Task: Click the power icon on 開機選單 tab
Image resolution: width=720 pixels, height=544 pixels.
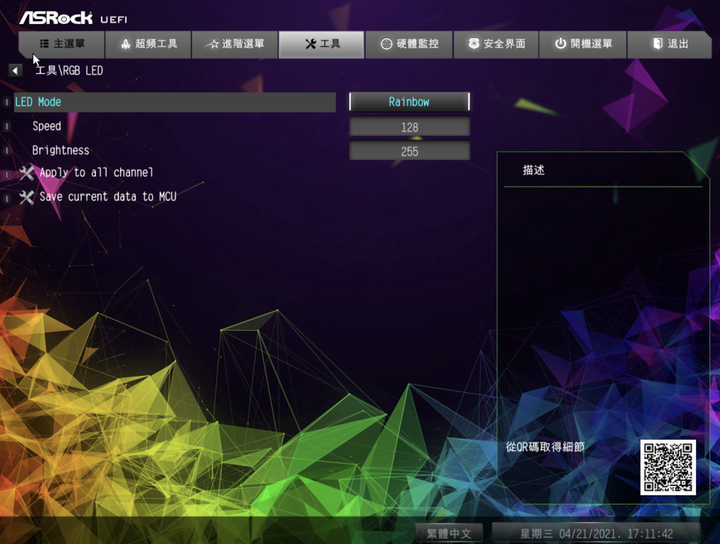Action: click(x=560, y=44)
